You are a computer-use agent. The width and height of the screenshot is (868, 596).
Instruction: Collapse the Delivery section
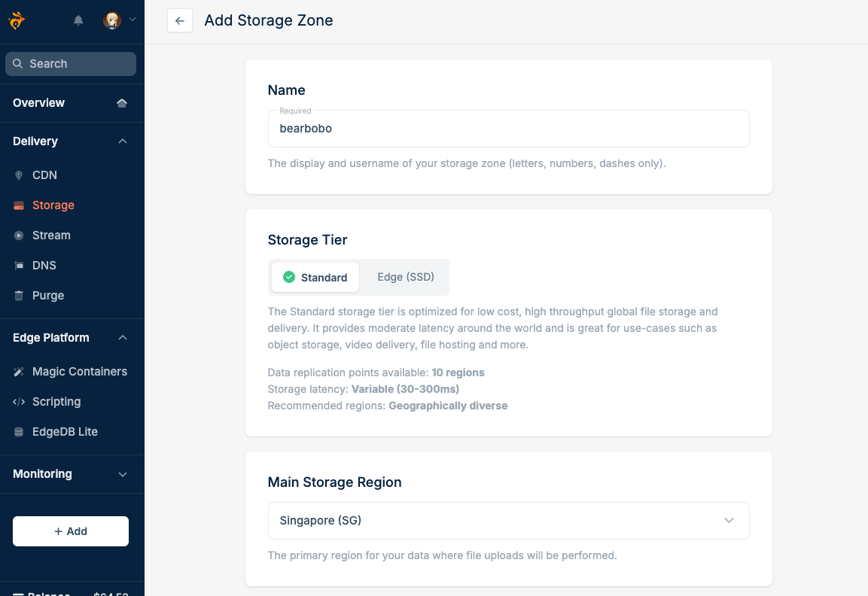(x=123, y=141)
